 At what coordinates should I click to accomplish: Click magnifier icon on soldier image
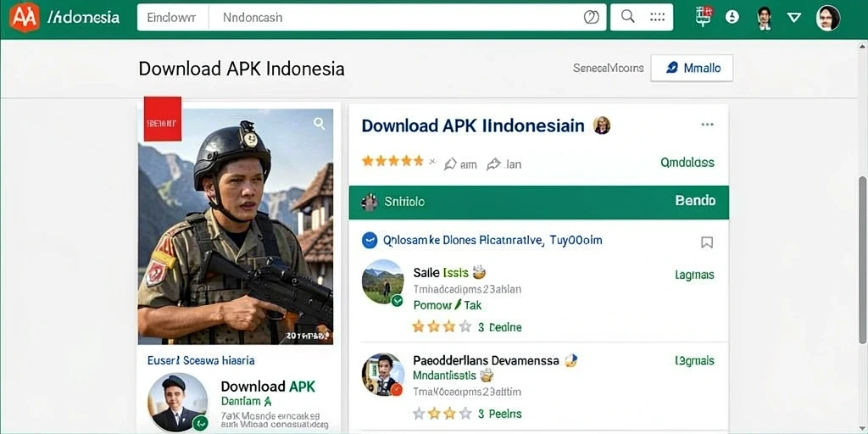coord(320,124)
